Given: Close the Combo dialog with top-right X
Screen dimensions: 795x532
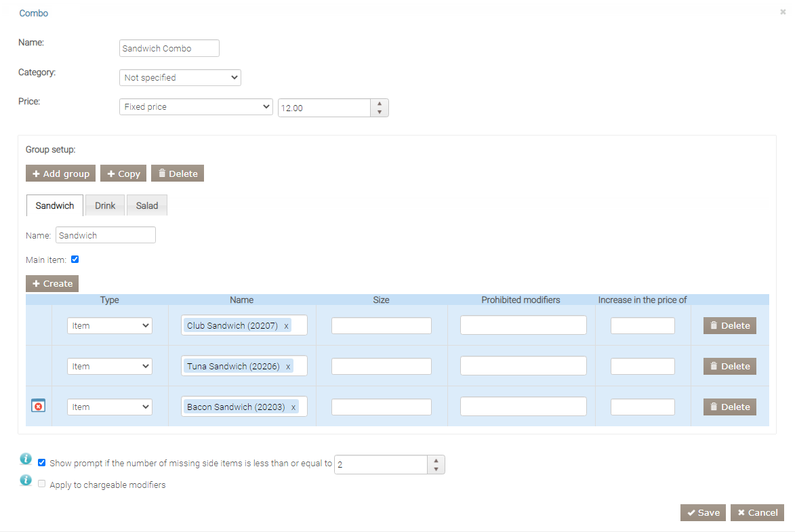Looking at the screenshot, I should pyautogui.click(x=783, y=12).
